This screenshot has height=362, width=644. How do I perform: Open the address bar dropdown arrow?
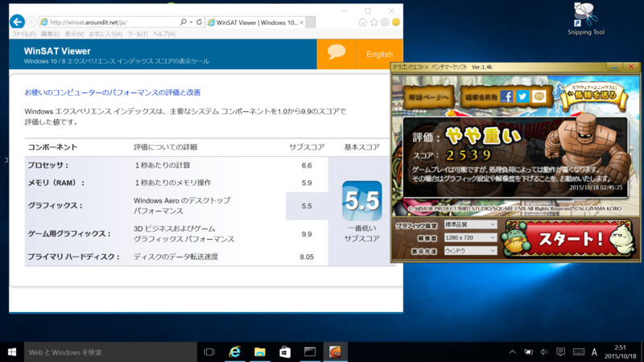pyautogui.click(x=191, y=23)
